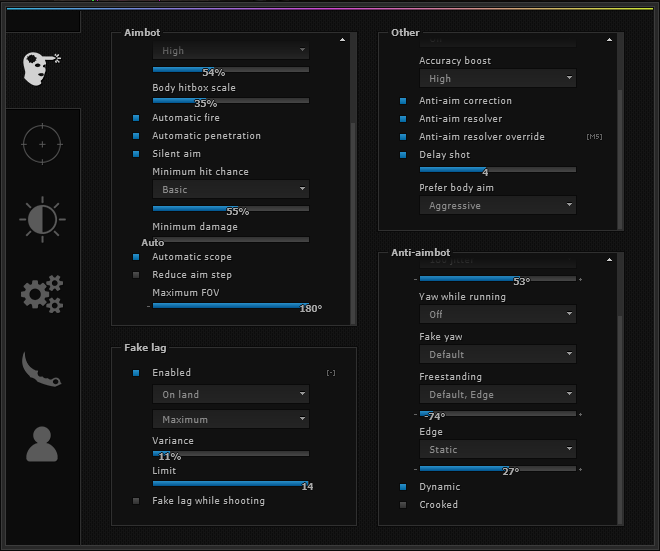Open the sun brightness visuals sidebar tab
Image resolution: width=660 pixels, height=551 pixels.
coord(41,219)
